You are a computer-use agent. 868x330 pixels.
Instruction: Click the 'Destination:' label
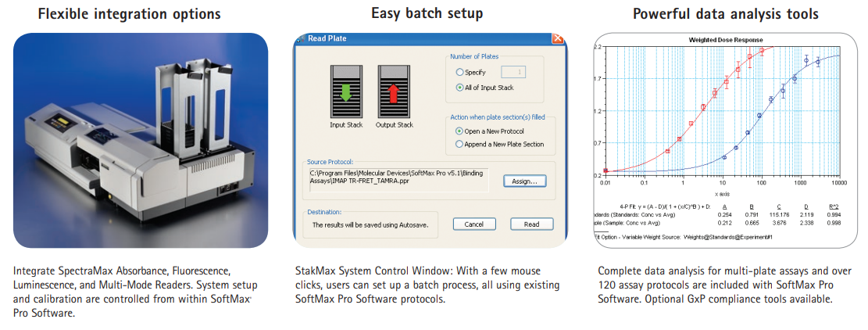[x=325, y=211]
